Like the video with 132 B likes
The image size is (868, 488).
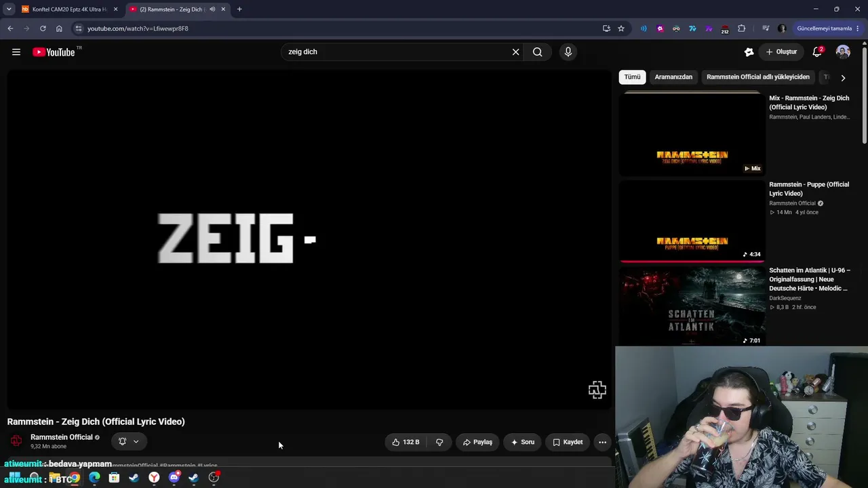tap(406, 442)
